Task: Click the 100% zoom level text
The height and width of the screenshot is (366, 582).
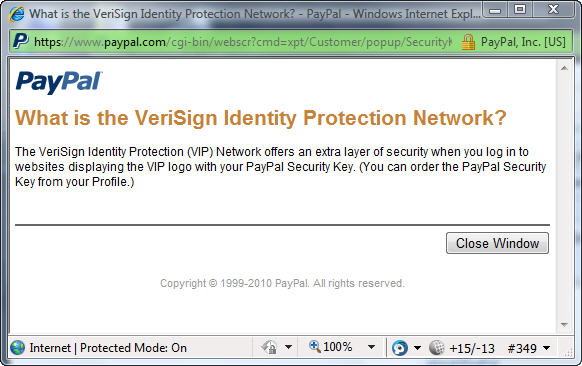Action: 337,347
